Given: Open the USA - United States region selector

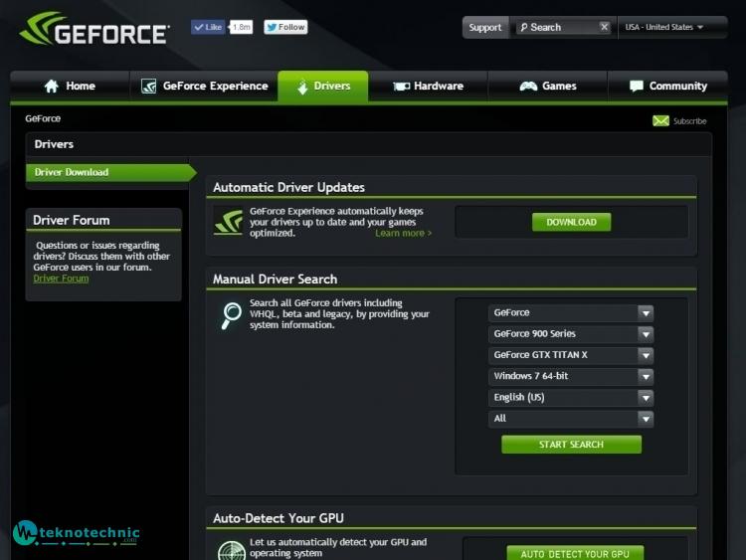Looking at the screenshot, I should coord(663,28).
